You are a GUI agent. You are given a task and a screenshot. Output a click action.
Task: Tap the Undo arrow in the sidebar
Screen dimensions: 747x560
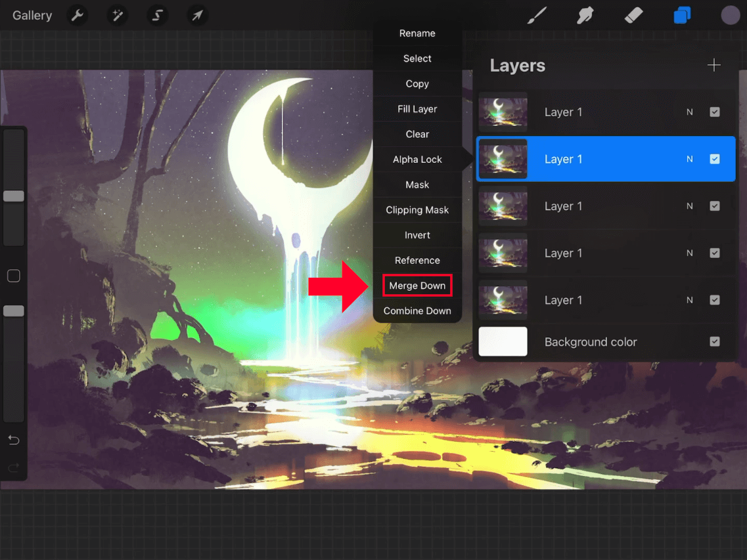tap(13, 439)
